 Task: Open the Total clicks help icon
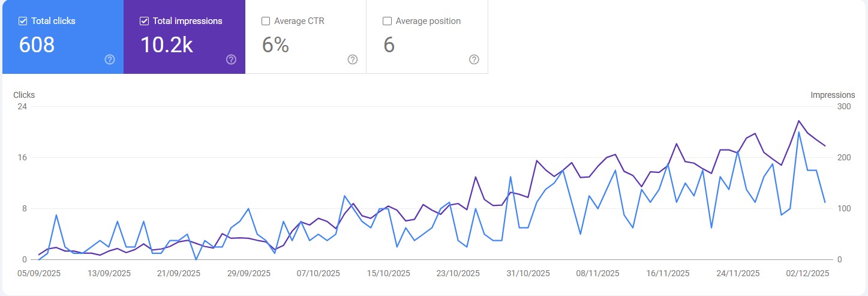[x=110, y=59]
